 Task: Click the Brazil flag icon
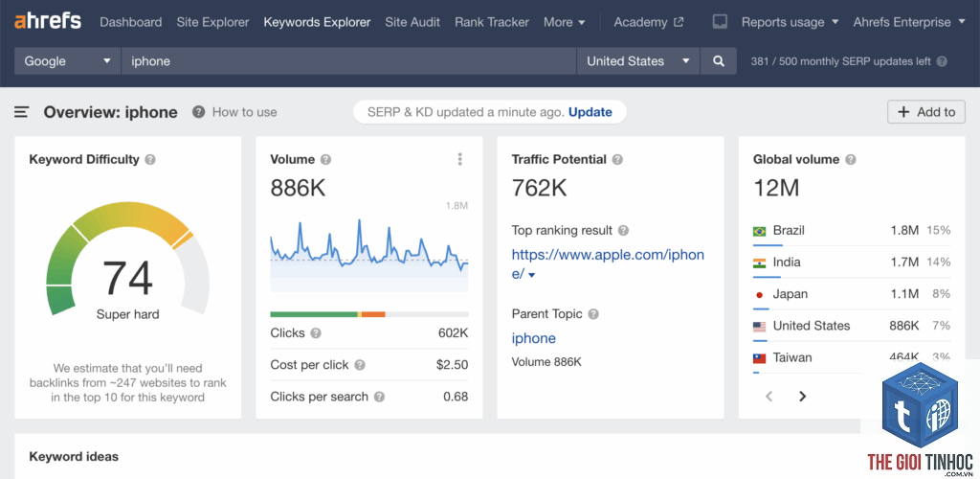click(759, 232)
